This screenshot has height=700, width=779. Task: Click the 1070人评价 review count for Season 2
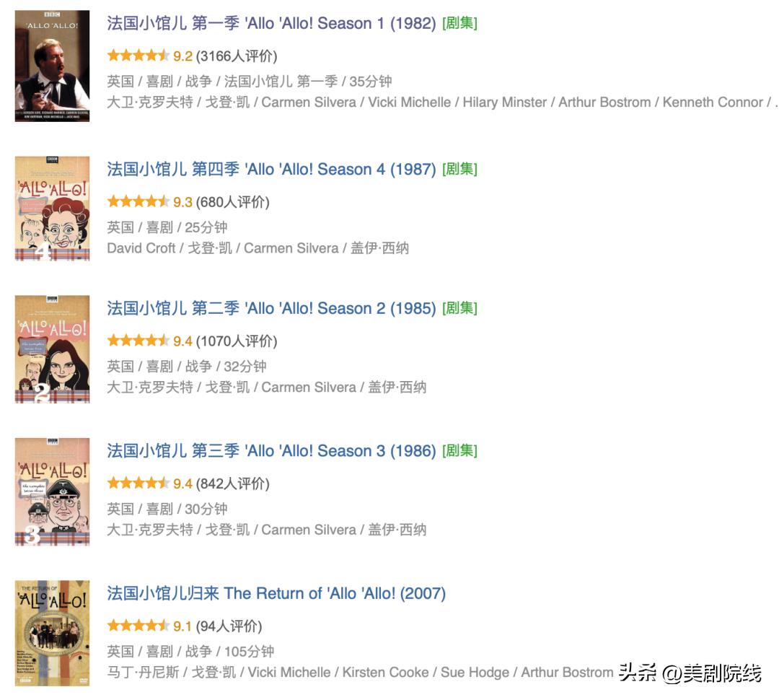(x=237, y=341)
